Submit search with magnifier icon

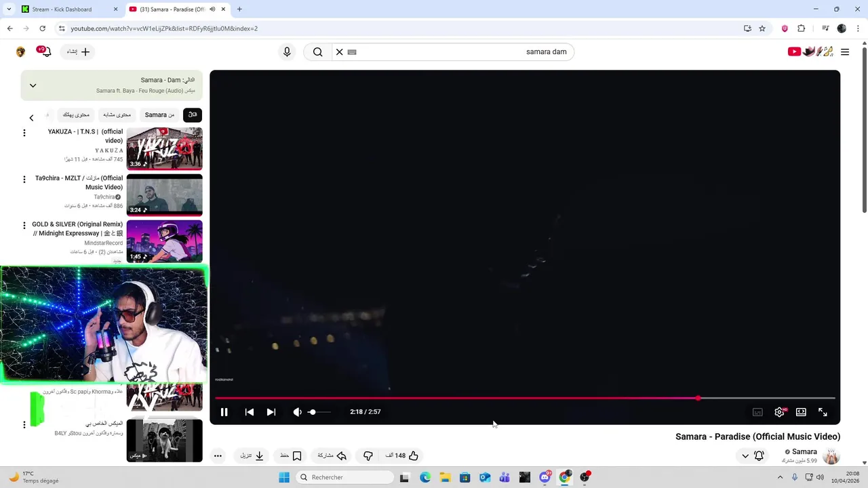317,52
